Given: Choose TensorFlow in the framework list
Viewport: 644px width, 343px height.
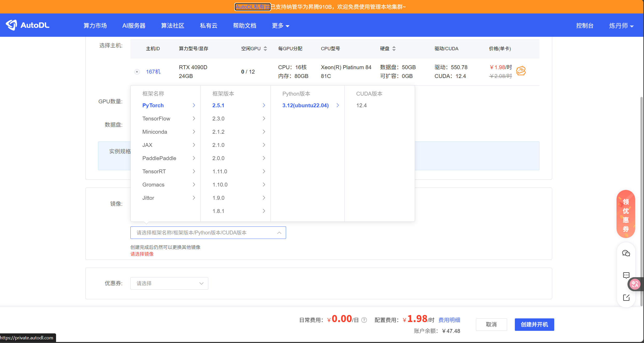Looking at the screenshot, I should 156,119.
